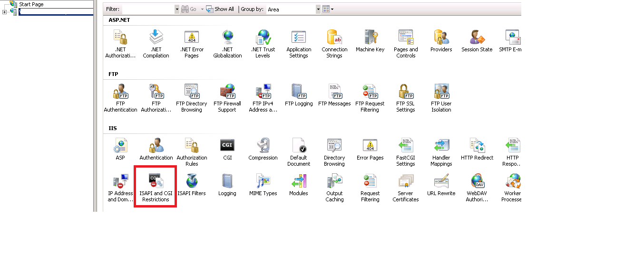Open FTP Messages feature

point(334,95)
